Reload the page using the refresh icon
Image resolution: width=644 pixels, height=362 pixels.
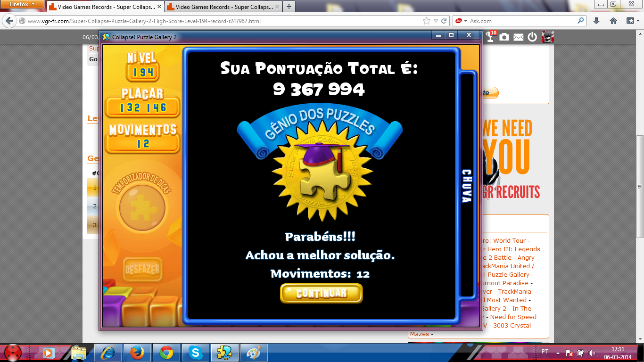pos(444,21)
